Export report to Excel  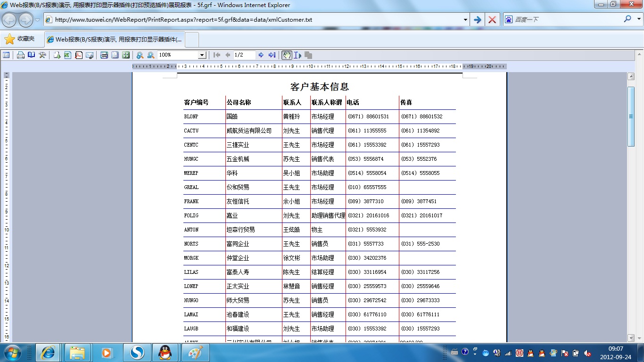[67, 55]
